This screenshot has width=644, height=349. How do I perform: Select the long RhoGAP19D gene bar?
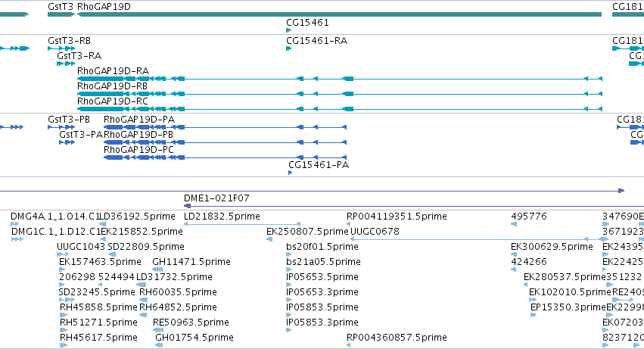tap(339, 15)
